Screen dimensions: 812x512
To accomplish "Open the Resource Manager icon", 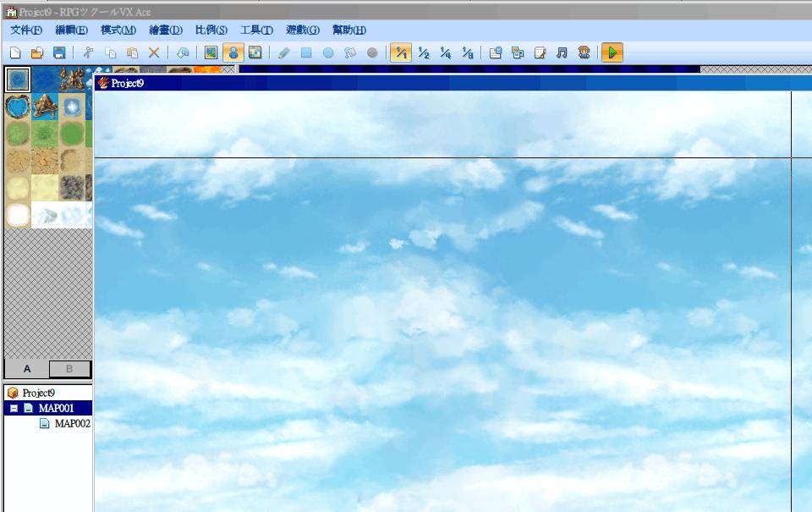I will pos(518,52).
